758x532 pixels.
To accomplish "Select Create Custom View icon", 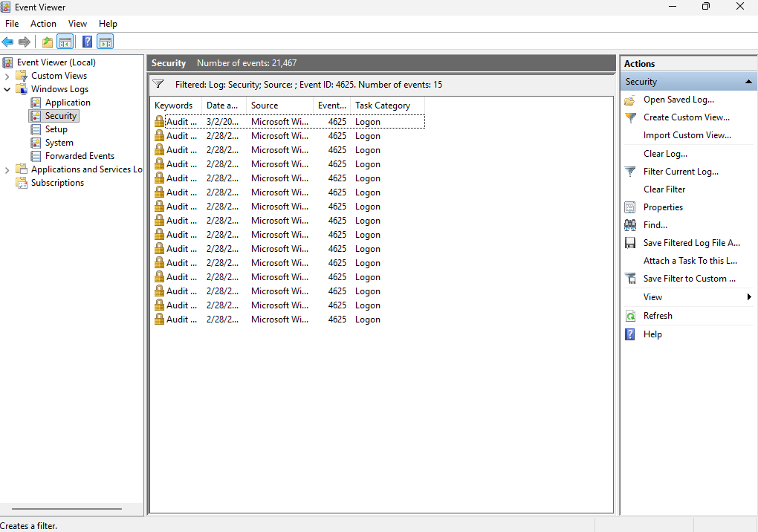I will 630,117.
